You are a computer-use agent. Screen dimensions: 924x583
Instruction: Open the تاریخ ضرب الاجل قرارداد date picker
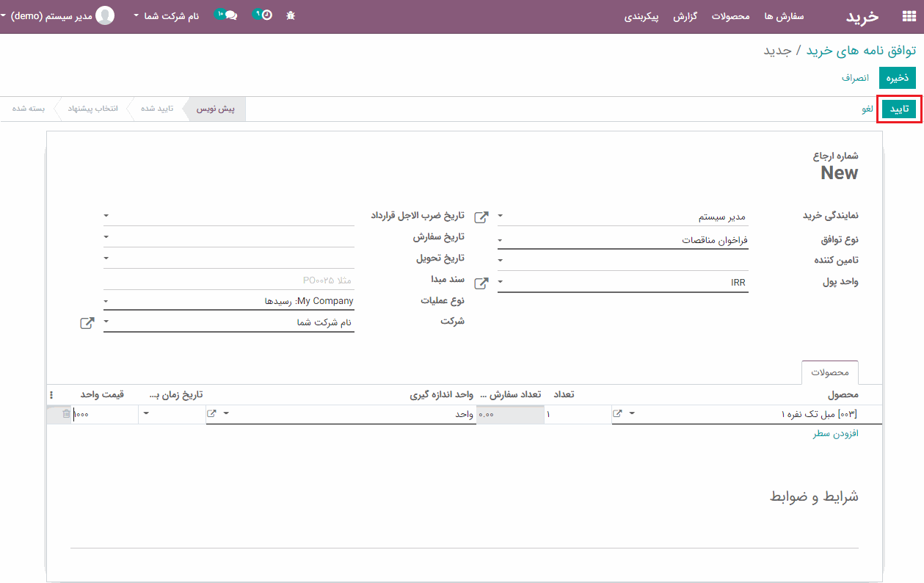pyautogui.click(x=106, y=216)
